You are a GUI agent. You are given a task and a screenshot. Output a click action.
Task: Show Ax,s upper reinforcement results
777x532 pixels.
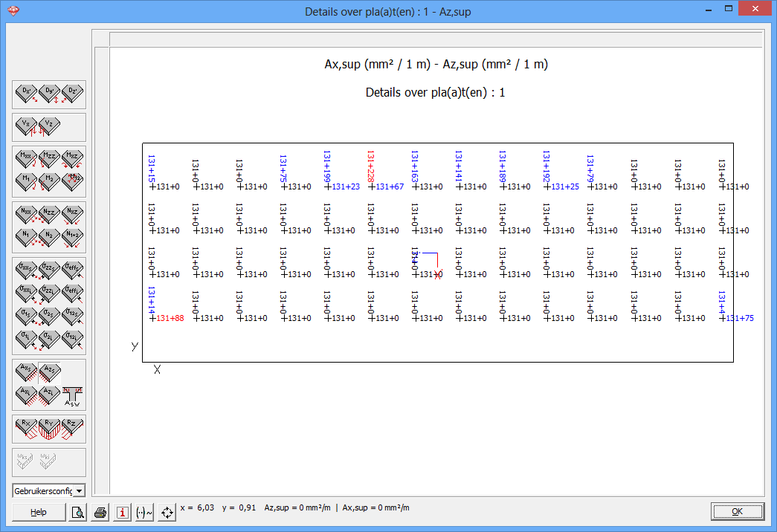point(26,372)
